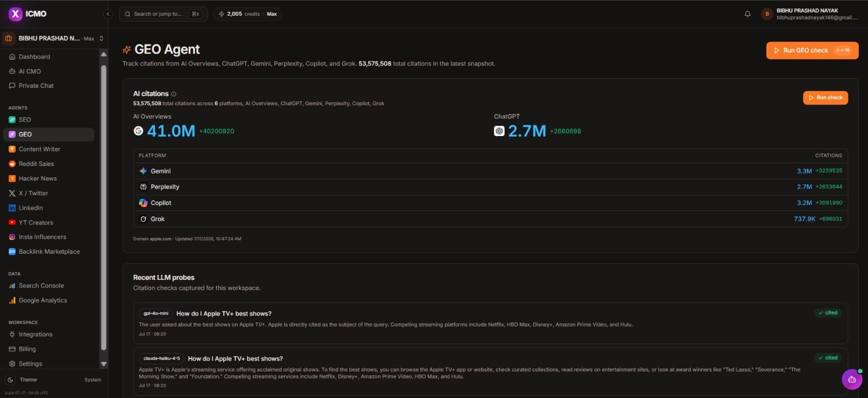Click the GEO Agent sparkle icon
This screenshot has width=868, height=398.
click(x=127, y=50)
